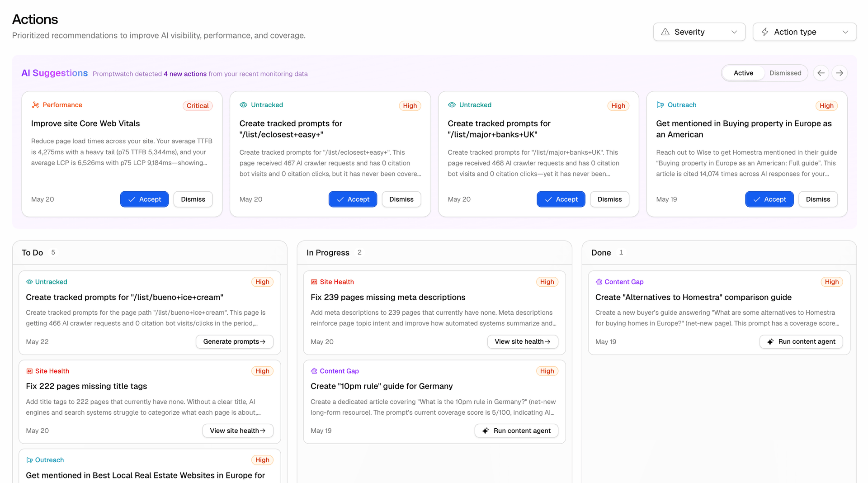Accept the Improve site Core Web Vitals suggestion

[x=144, y=199]
